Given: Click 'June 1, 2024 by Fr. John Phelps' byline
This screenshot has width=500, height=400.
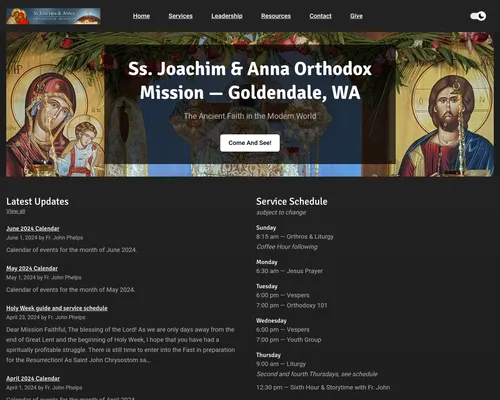Looking at the screenshot, I should 45,238.
